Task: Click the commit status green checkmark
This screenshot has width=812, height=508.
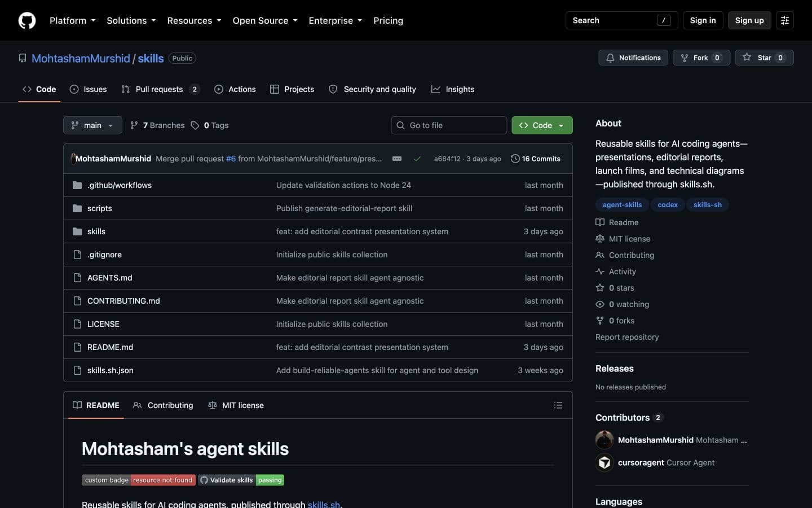Action: point(417,159)
